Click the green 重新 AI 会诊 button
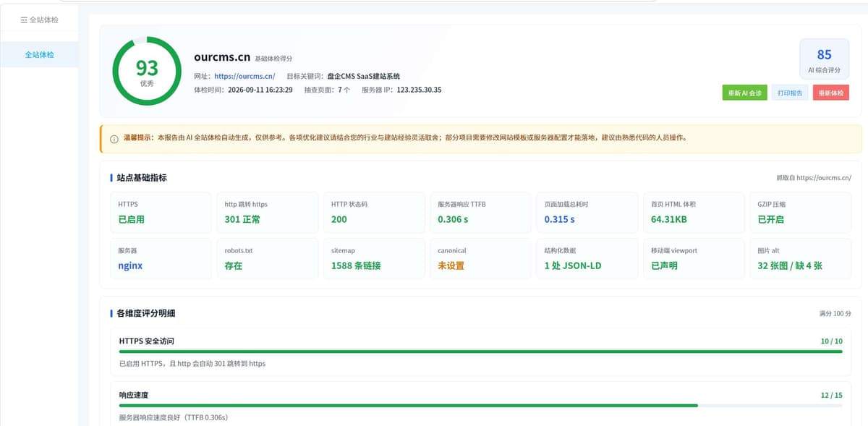This screenshot has width=868, height=426. (744, 93)
